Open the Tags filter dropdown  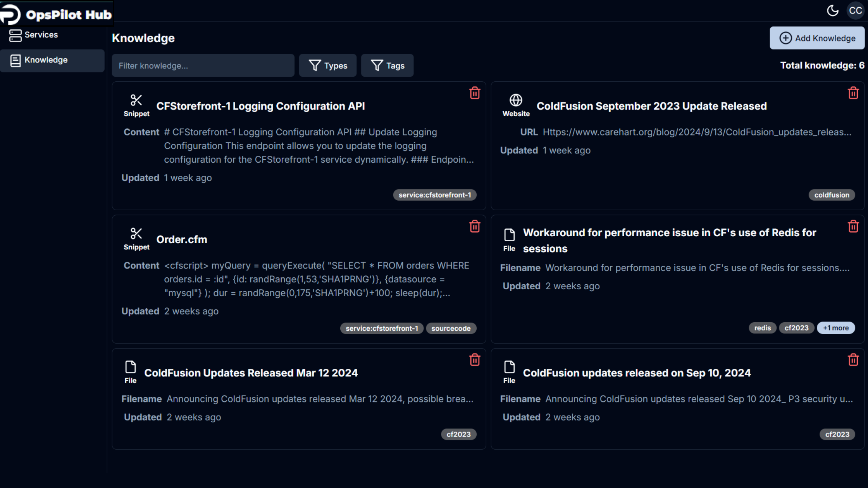(387, 65)
